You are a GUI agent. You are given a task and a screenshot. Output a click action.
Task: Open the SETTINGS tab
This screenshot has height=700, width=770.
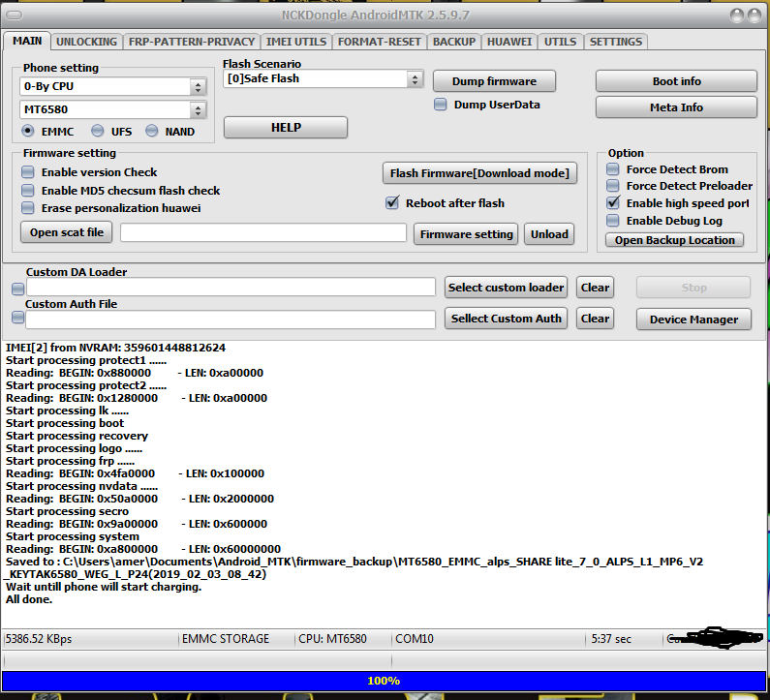pyautogui.click(x=616, y=42)
